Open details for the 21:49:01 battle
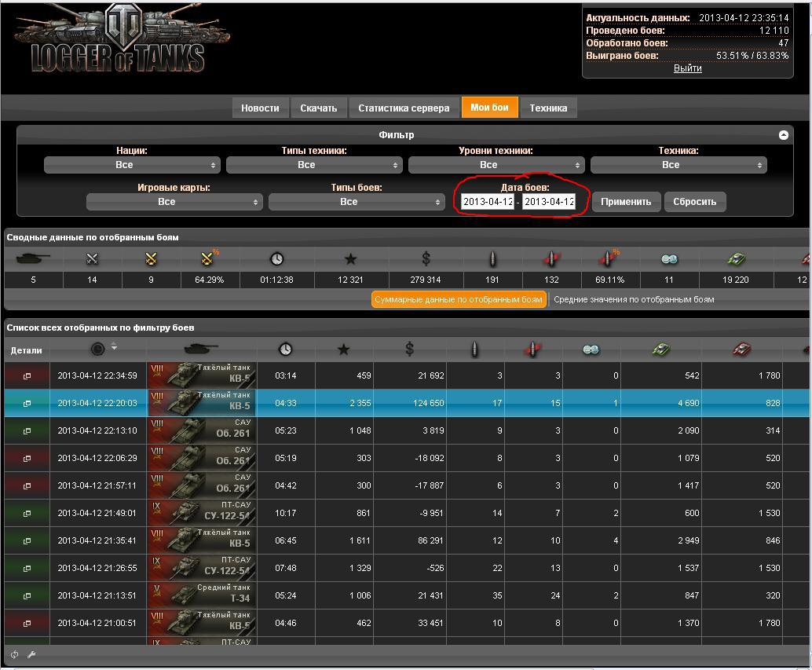 27,513
